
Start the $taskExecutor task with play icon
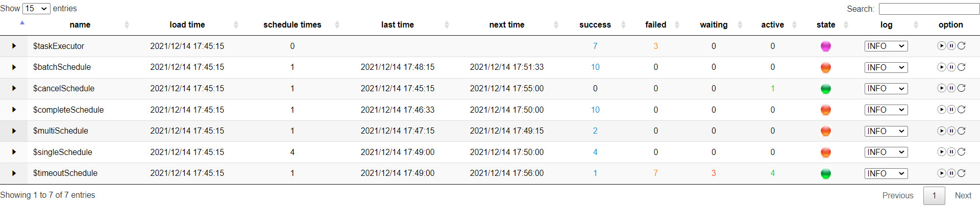point(942,46)
